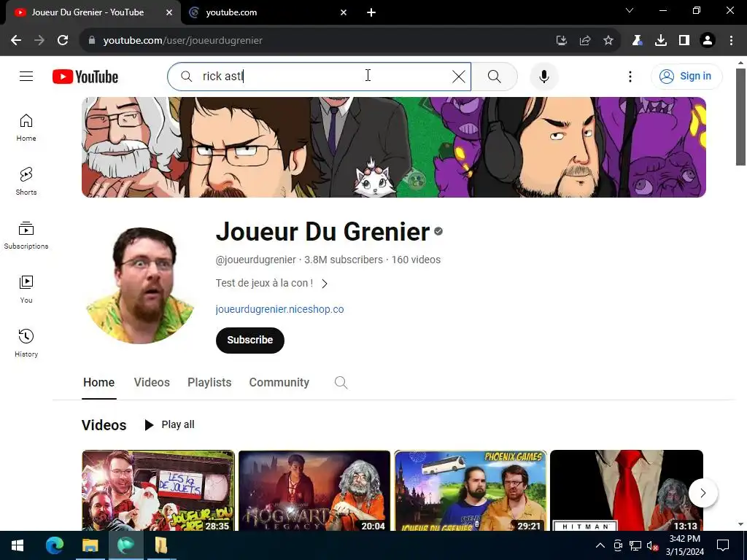The height and width of the screenshot is (560, 747).
Task: Clear search text with the X icon
Action: [x=458, y=76]
